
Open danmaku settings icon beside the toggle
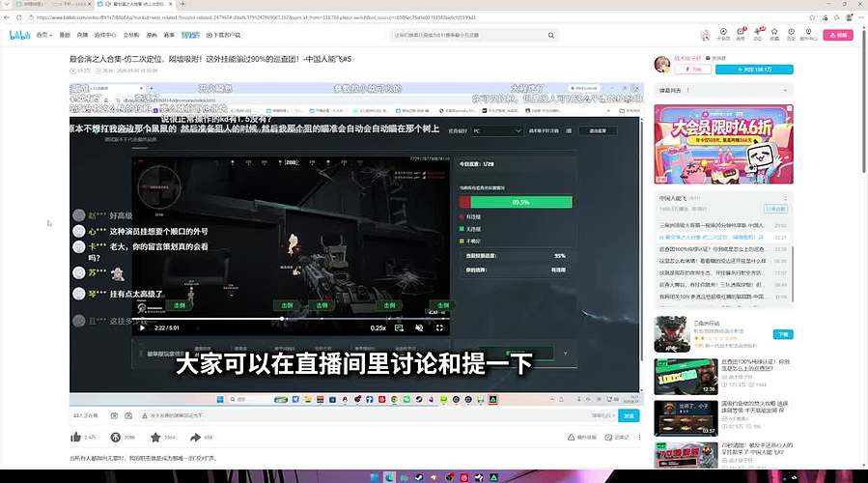tap(128, 415)
